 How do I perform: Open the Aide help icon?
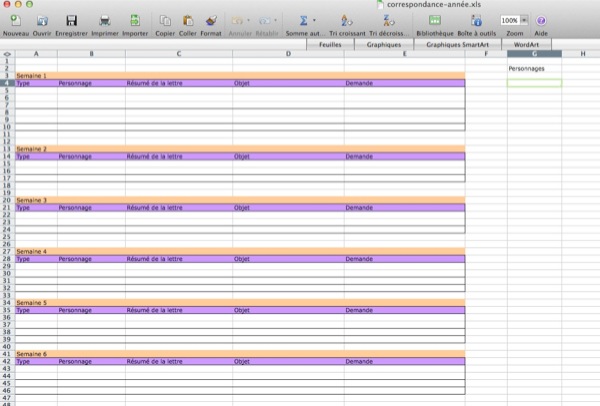coord(541,20)
